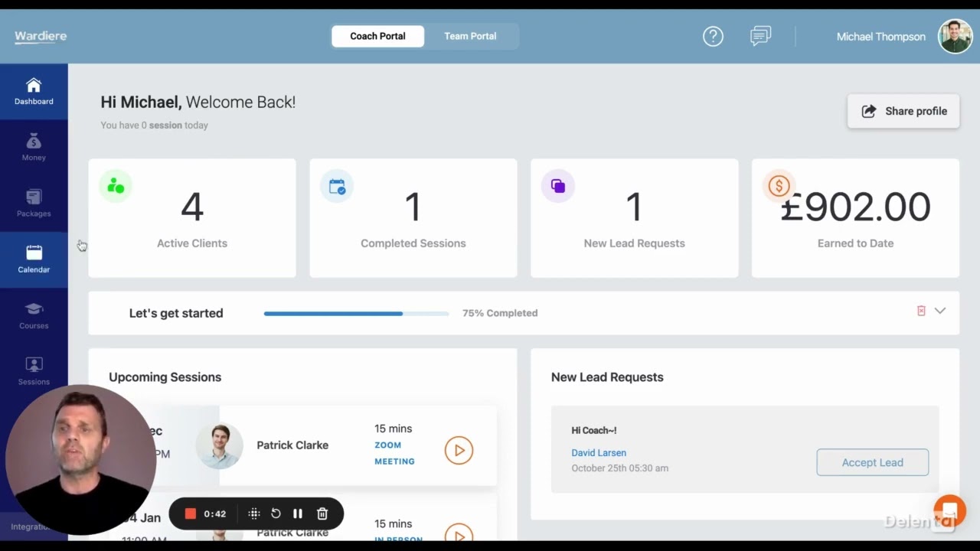
Task: Accept the lead from David Larsen
Action: [872, 462]
